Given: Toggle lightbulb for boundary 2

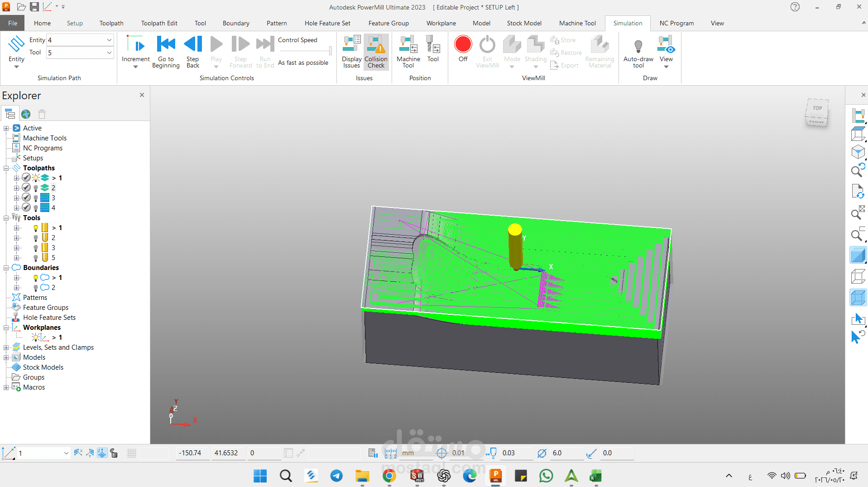Looking at the screenshot, I should click(36, 288).
